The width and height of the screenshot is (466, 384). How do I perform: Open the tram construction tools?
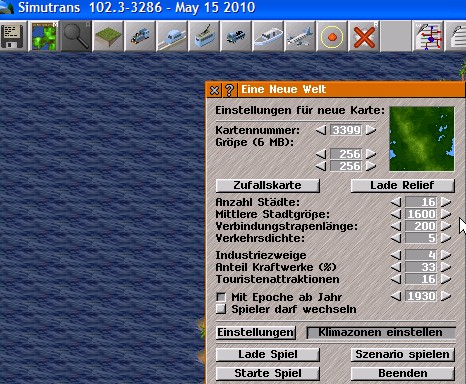204,36
